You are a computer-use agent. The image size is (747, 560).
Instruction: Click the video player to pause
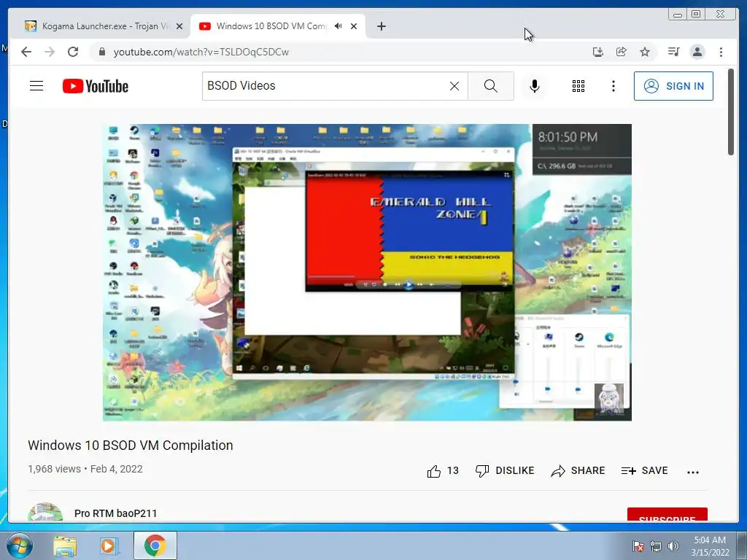367,273
